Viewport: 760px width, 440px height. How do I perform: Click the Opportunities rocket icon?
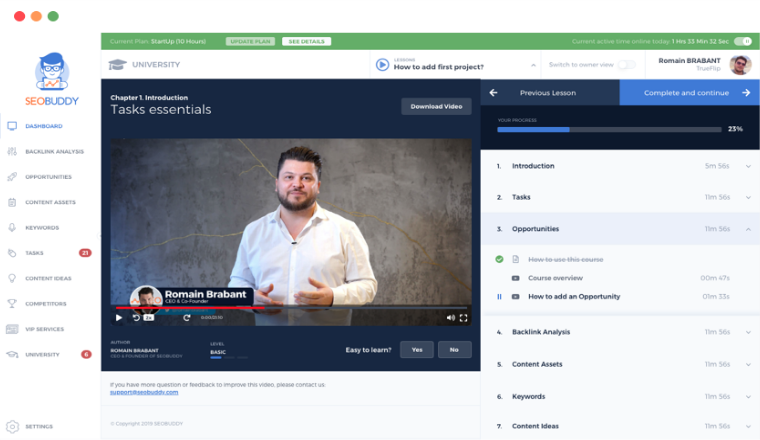pos(12,177)
